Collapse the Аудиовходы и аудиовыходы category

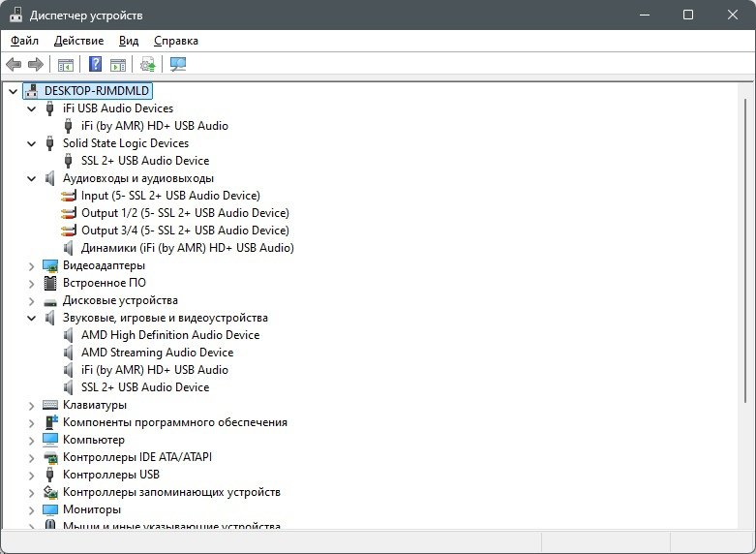pyautogui.click(x=32, y=178)
